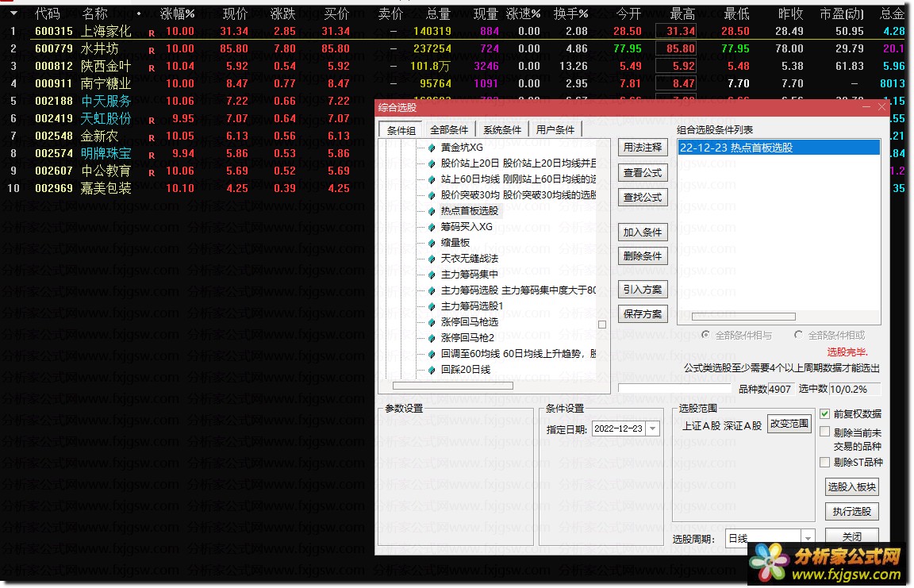Sort by the 现价 column header

[235, 13]
